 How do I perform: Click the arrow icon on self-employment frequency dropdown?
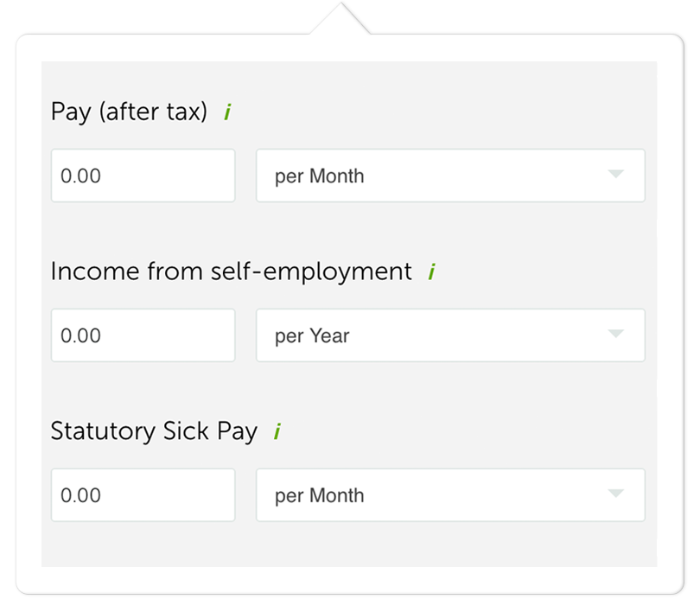point(615,335)
